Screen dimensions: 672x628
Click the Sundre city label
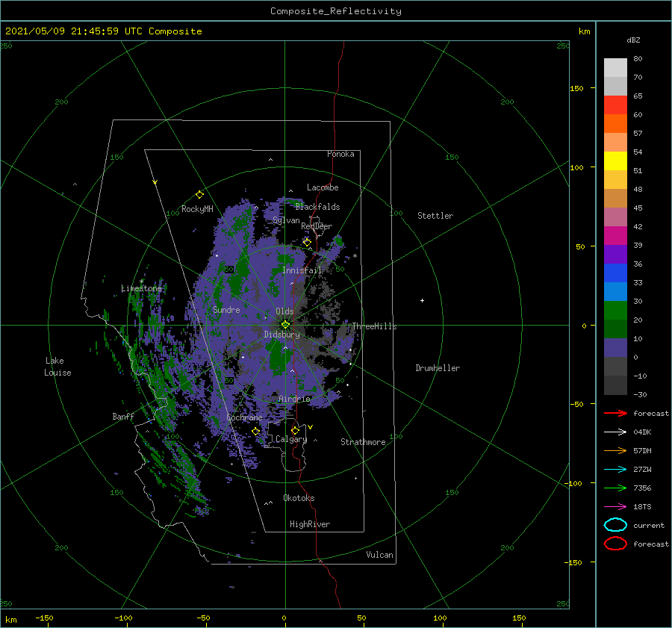(x=226, y=309)
